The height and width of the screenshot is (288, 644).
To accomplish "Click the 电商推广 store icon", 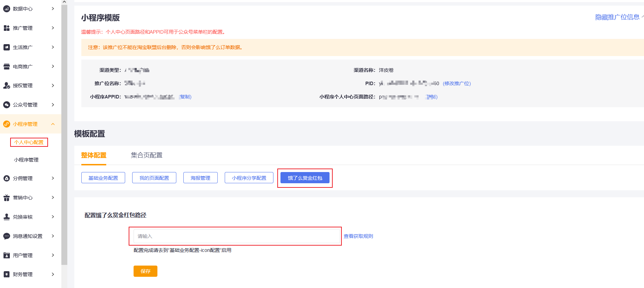I will pyautogui.click(x=6, y=67).
